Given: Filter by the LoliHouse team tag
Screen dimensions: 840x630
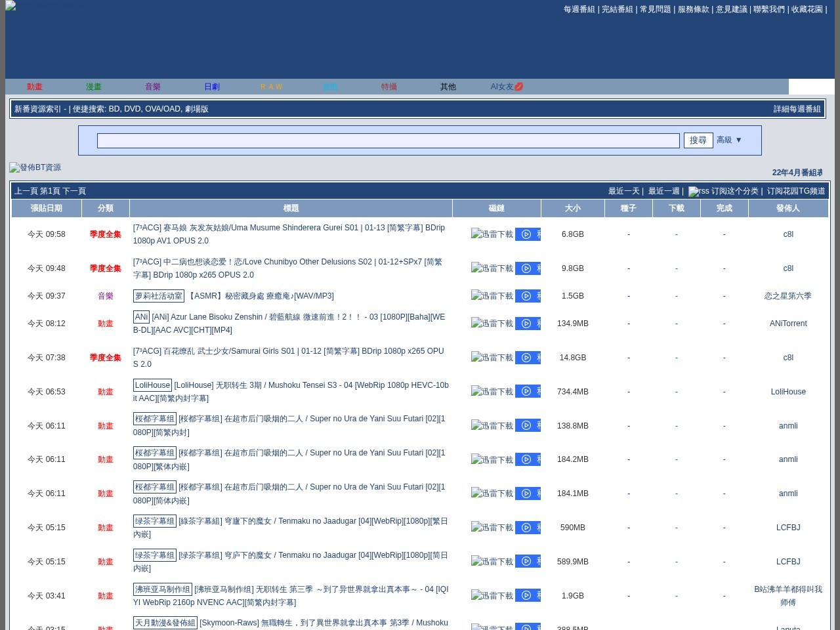Looking at the screenshot, I should [152, 385].
